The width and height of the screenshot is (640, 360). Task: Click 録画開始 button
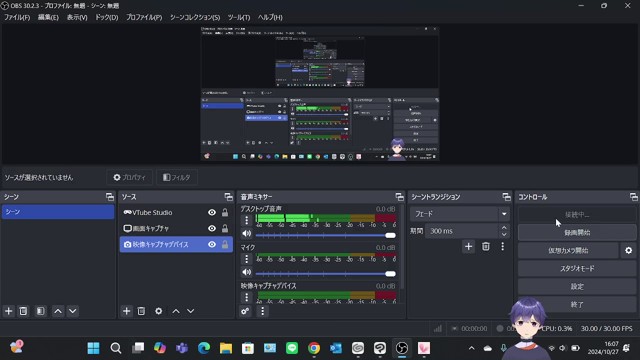(x=577, y=232)
